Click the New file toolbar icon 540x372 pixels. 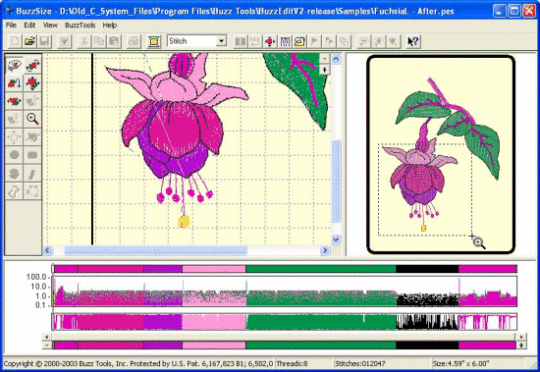tap(15, 41)
